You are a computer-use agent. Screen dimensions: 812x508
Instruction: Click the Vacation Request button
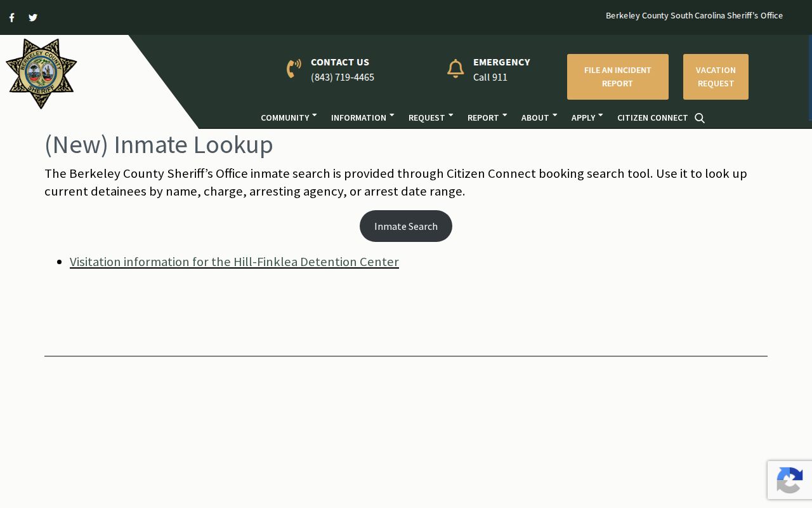tap(716, 77)
